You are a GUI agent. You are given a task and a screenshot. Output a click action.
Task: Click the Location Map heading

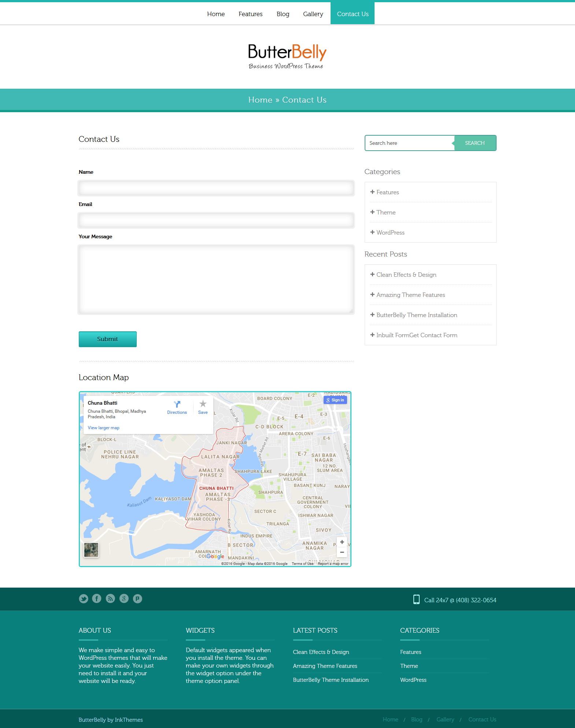104,377
